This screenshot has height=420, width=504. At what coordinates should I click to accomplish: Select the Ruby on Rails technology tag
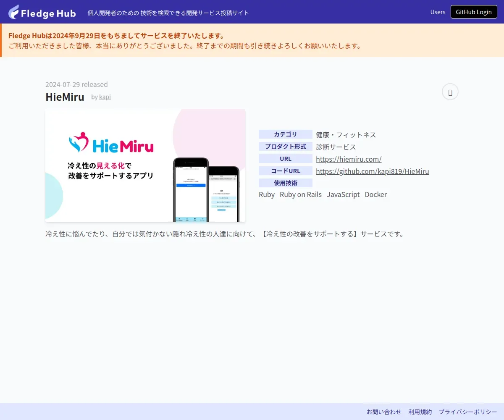[301, 194]
